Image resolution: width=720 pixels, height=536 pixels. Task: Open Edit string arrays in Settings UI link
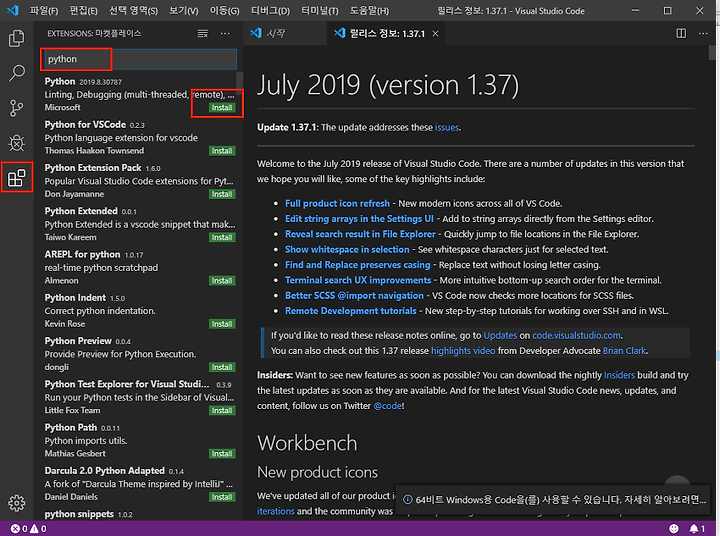tap(359, 219)
